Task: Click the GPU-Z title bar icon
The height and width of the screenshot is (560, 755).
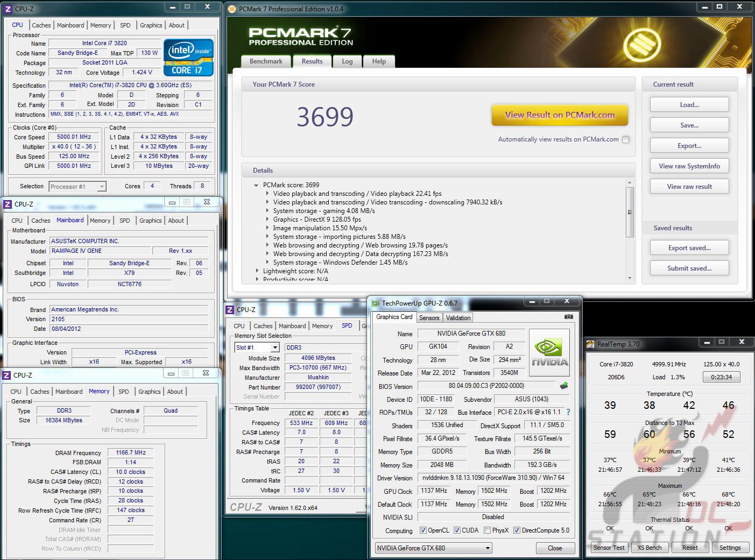Action: coord(376,303)
